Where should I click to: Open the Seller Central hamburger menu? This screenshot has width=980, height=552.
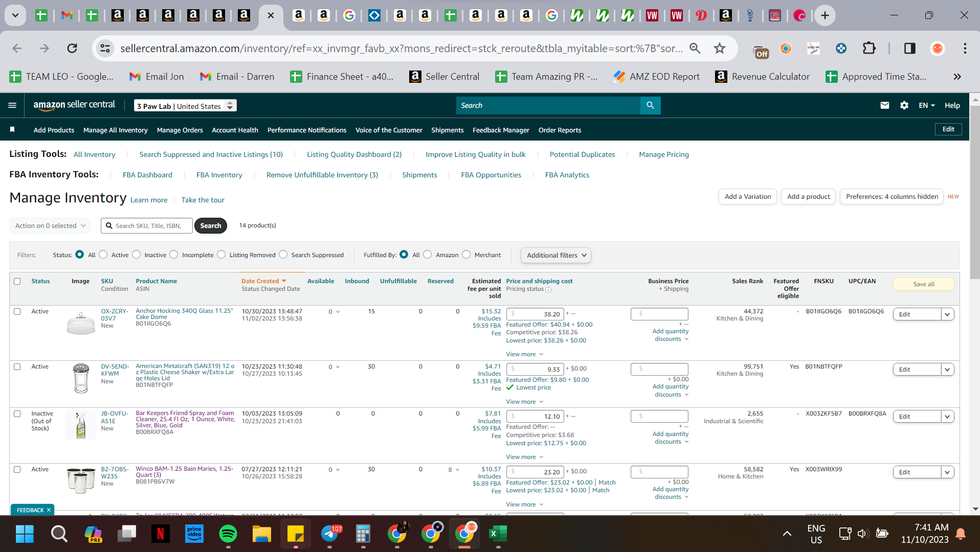(x=12, y=105)
